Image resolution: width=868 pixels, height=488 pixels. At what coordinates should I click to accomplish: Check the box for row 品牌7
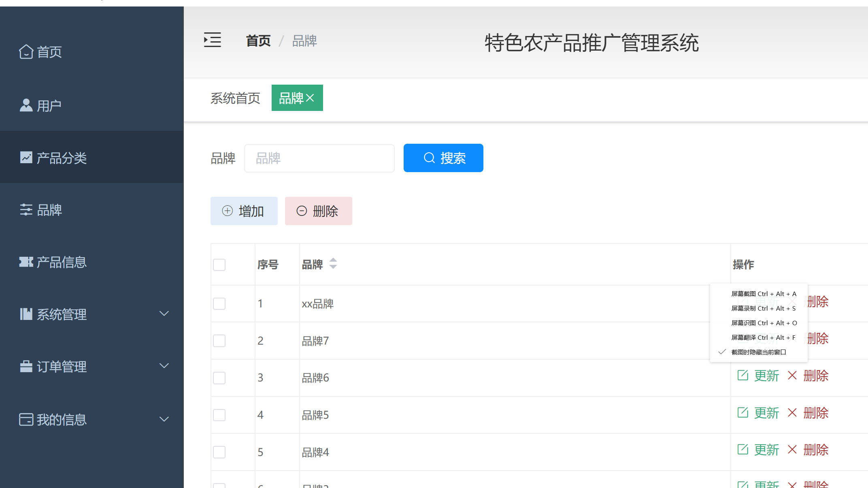coord(219,341)
